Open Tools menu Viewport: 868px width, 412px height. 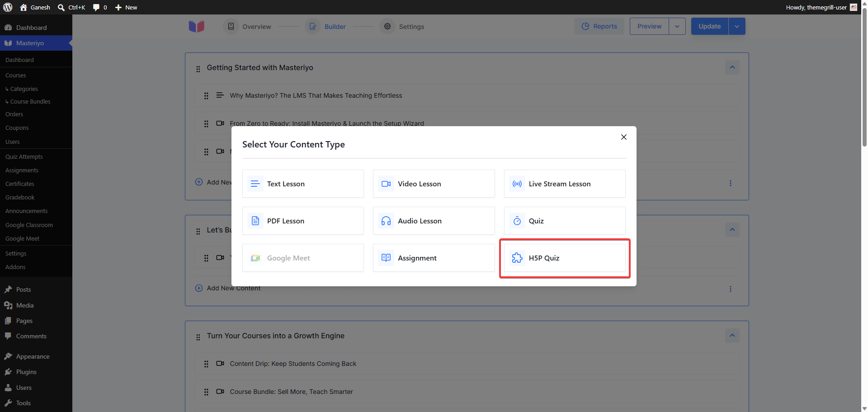[36, 403]
